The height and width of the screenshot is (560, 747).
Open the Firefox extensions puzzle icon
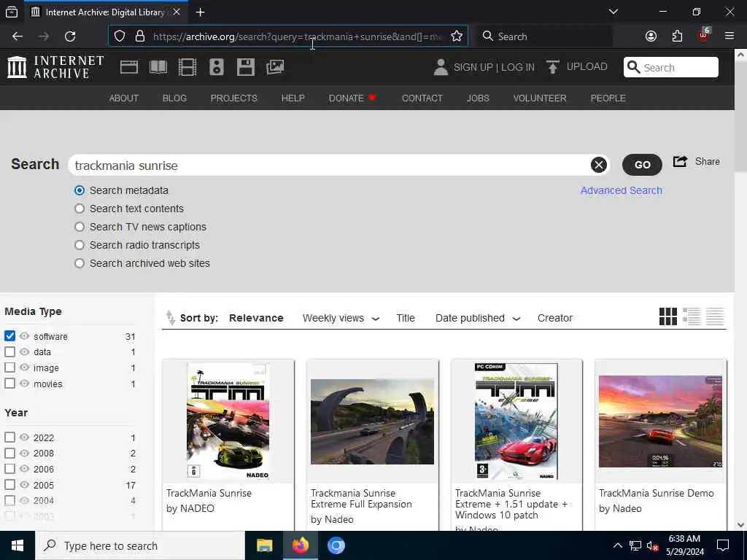coord(677,36)
